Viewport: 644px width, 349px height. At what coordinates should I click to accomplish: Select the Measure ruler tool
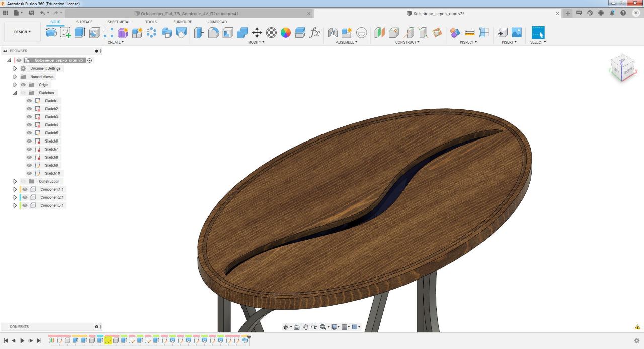pyautogui.click(x=470, y=33)
